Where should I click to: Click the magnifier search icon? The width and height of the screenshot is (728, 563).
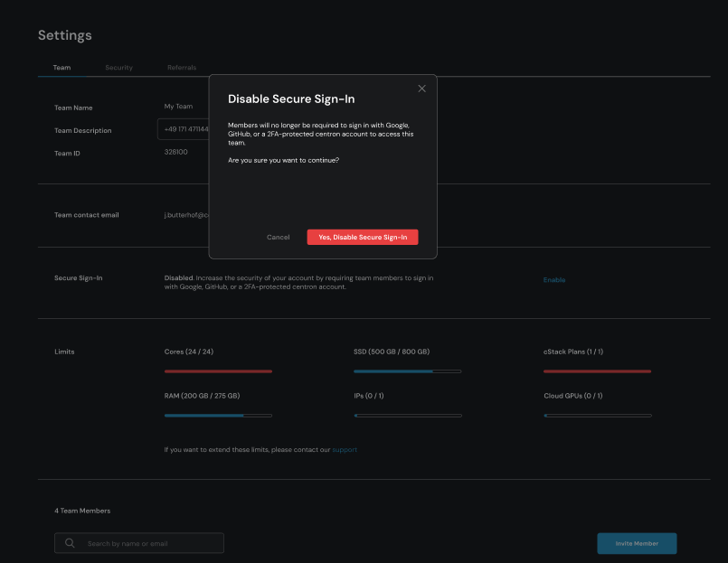(70, 543)
